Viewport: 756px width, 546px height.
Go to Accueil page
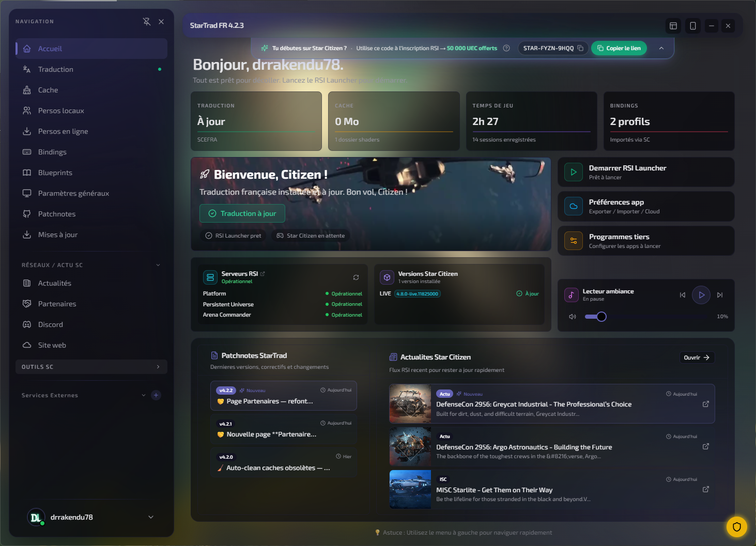tap(91, 49)
